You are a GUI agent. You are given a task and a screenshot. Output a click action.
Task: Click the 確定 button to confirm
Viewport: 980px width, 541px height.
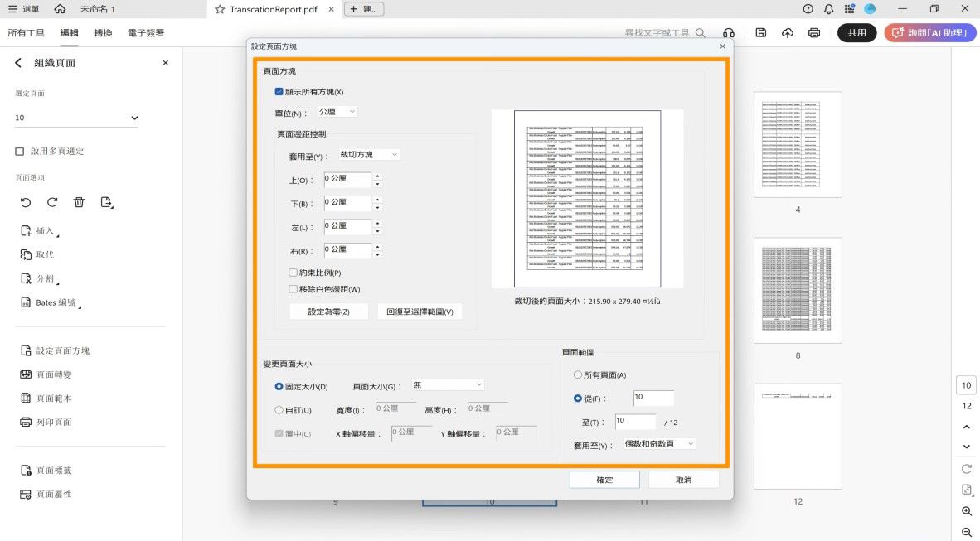pyautogui.click(x=604, y=479)
